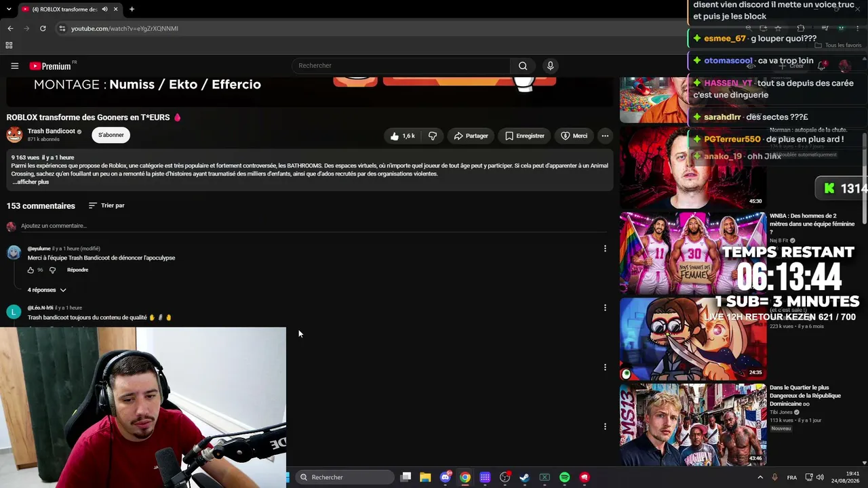Open the Chrome tab search dropdown
The height and width of the screenshot is (488, 868).
point(9,9)
